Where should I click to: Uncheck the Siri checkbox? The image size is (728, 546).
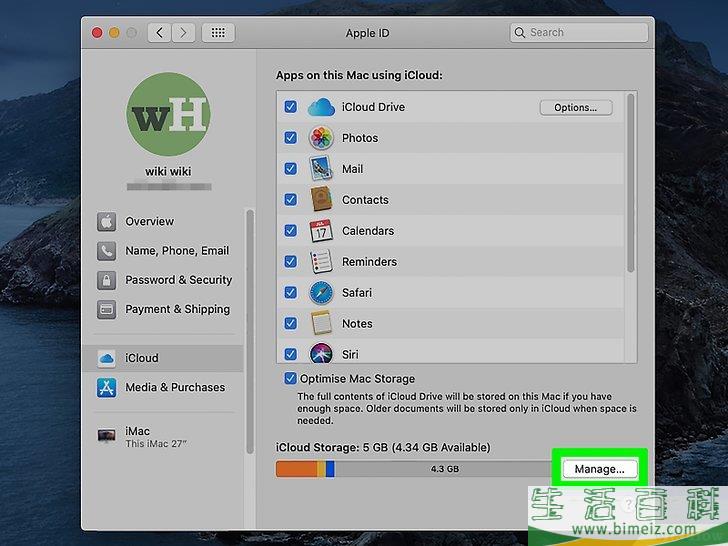291,354
